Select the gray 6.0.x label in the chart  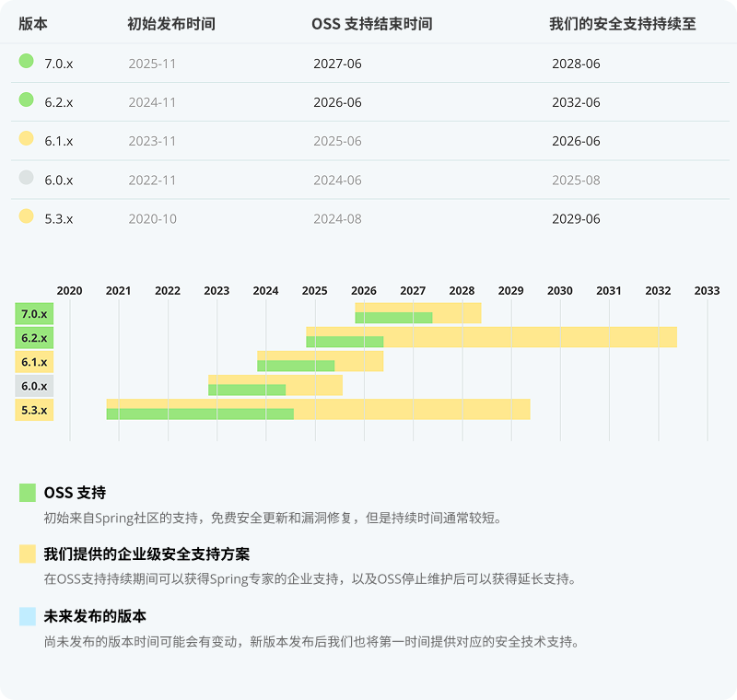[34, 386]
